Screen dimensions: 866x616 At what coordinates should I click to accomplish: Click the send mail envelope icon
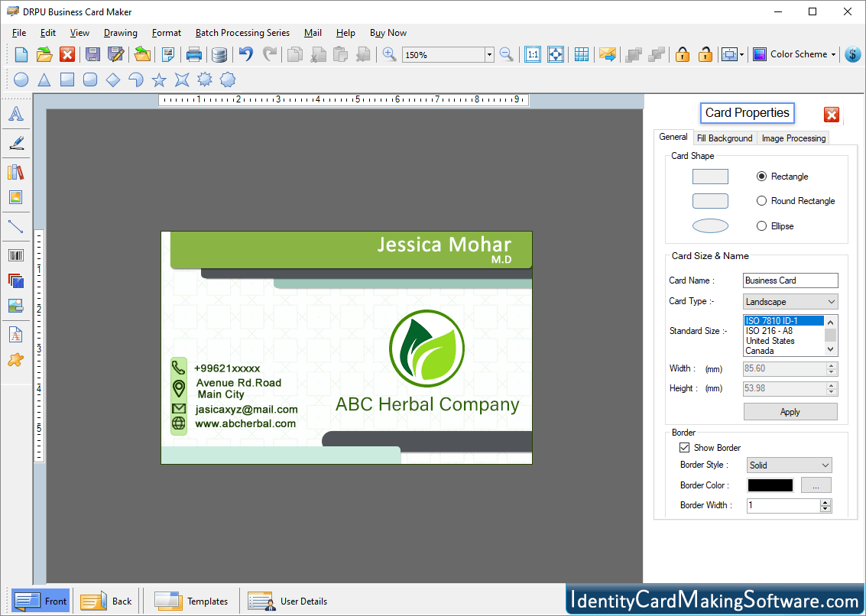click(x=607, y=54)
